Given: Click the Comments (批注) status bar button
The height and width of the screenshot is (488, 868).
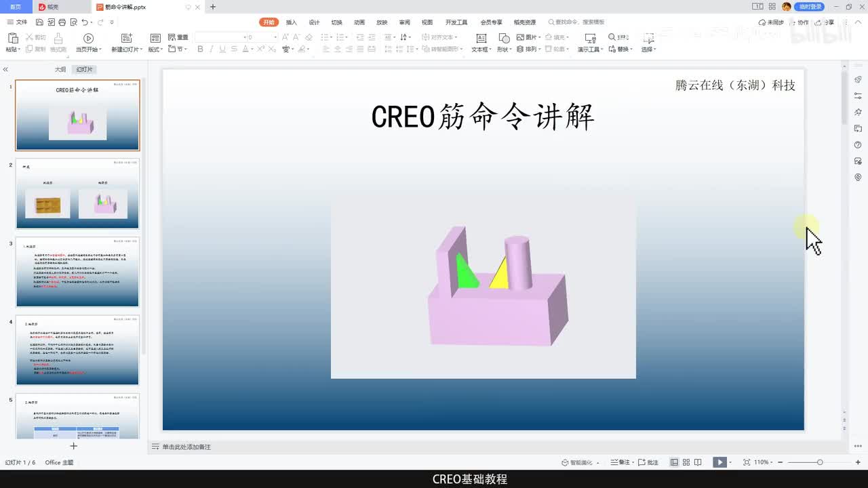Looking at the screenshot, I should [x=648, y=462].
